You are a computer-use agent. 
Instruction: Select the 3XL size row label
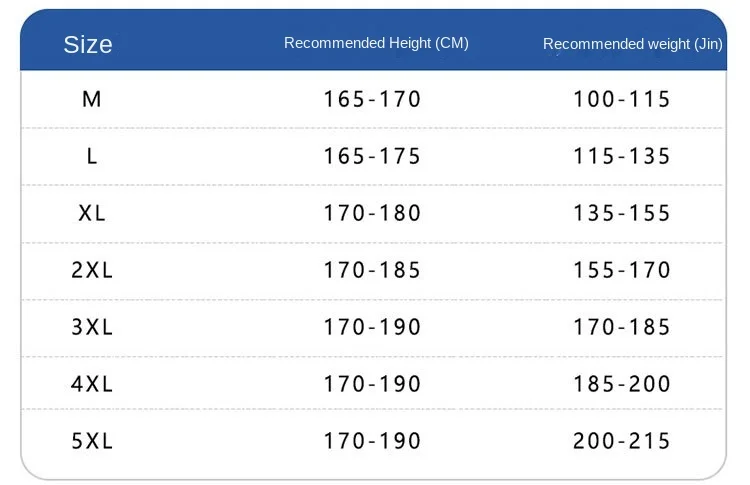pos(92,327)
